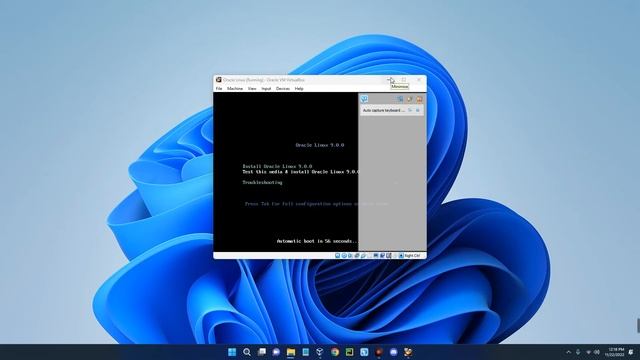Click the VirtualBox title bar app icon
The height and width of the screenshot is (360, 640).
[218, 80]
